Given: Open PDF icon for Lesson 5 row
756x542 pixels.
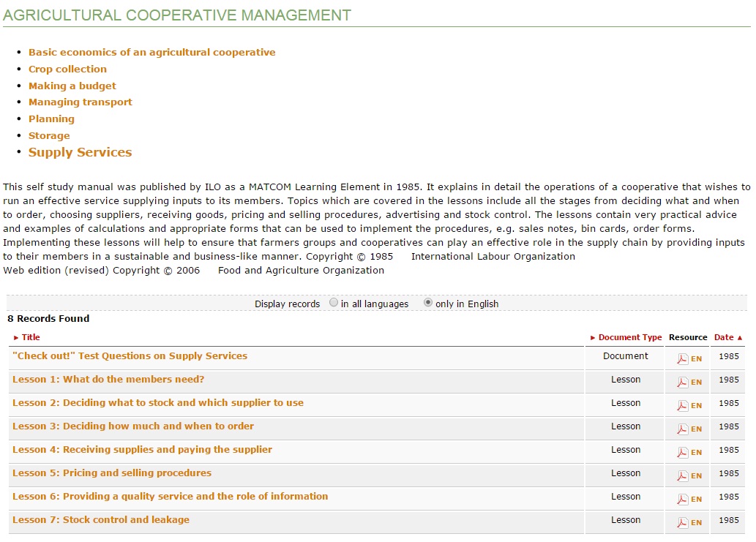Looking at the screenshot, I should (x=682, y=475).
